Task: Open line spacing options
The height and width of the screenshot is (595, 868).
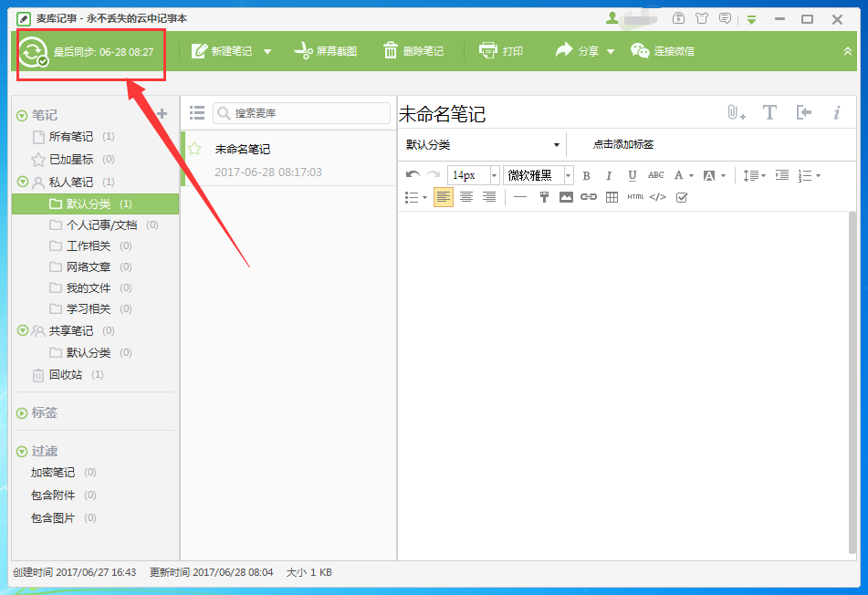Action: pos(754,176)
